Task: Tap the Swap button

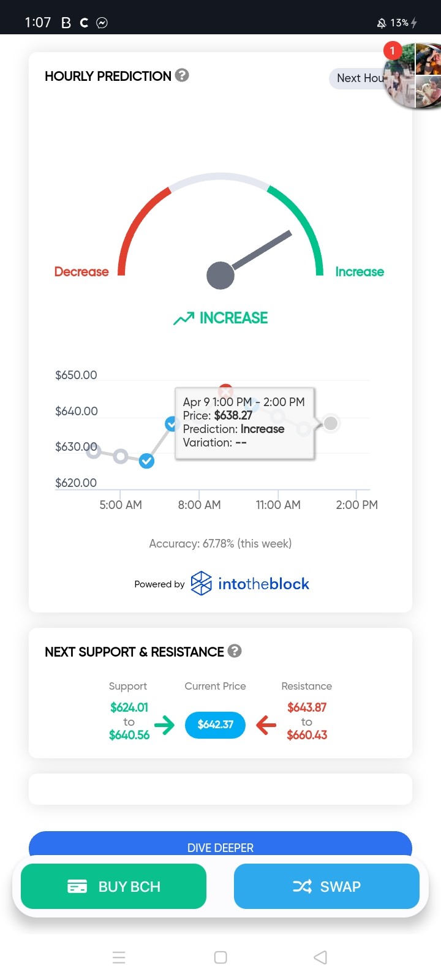Action: [x=326, y=886]
